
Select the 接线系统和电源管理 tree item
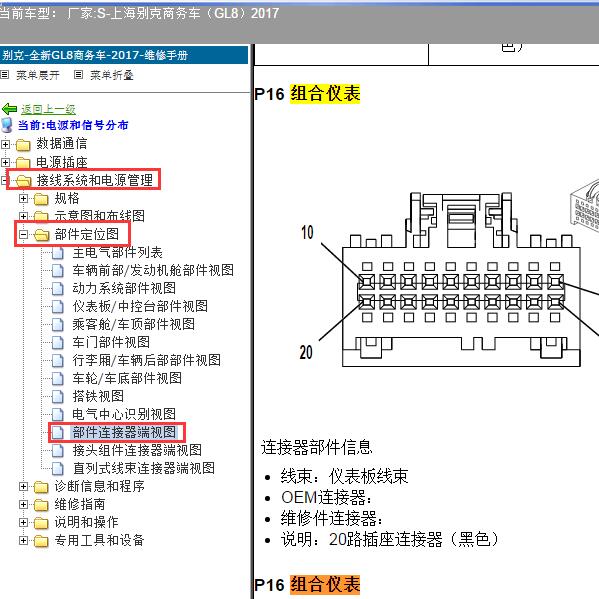pos(94,180)
